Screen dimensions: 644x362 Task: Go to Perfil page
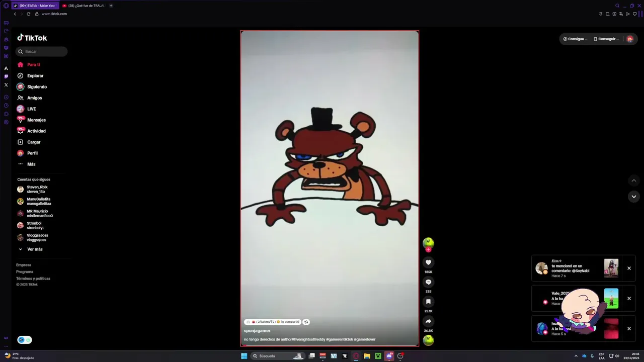pyautogui.click(x=28, y=153)
